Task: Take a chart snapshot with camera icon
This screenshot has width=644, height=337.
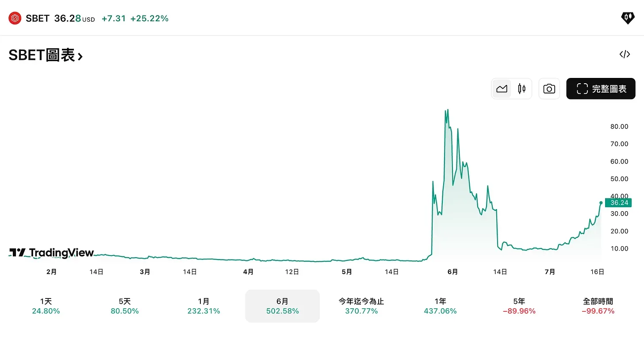Action: (x=549, y=89)
